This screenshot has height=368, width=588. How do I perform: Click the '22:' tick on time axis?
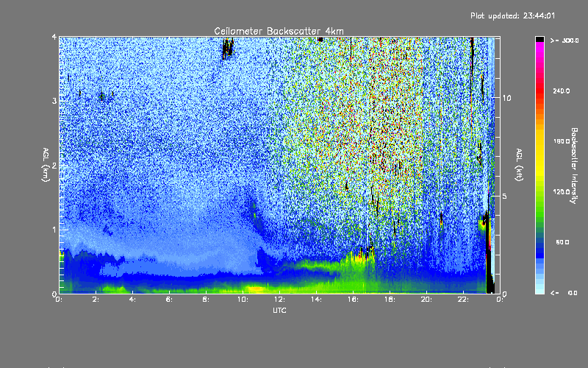463,300
